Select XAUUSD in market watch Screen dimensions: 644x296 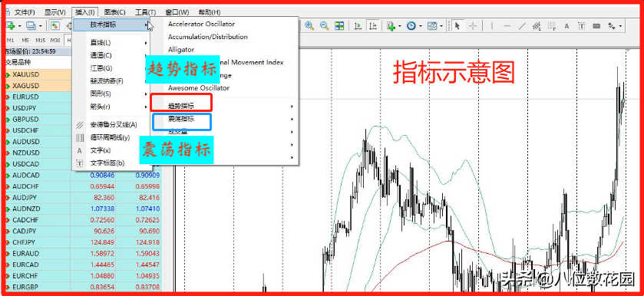tap(25, 74)
